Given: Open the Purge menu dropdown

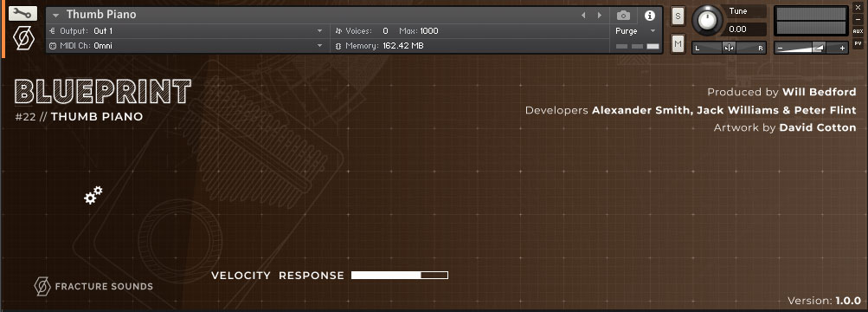Looking at the screenshot, I should [635, 31].
